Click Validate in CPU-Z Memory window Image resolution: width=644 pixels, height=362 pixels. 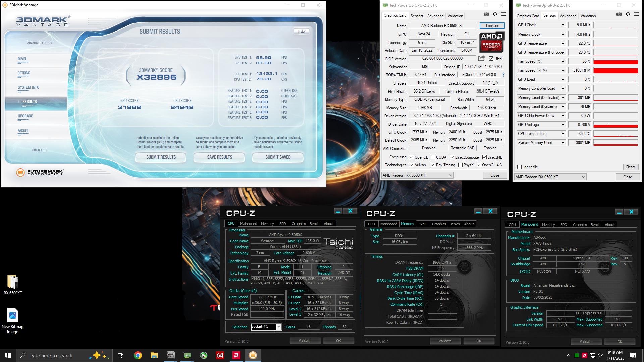pos(445,341)
